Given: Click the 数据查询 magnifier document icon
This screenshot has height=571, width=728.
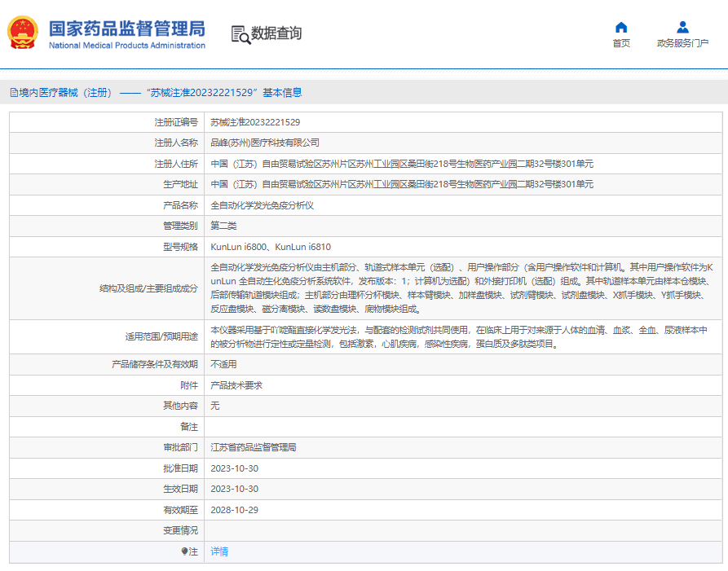Looking at the screenshot, I should (240, 33).
